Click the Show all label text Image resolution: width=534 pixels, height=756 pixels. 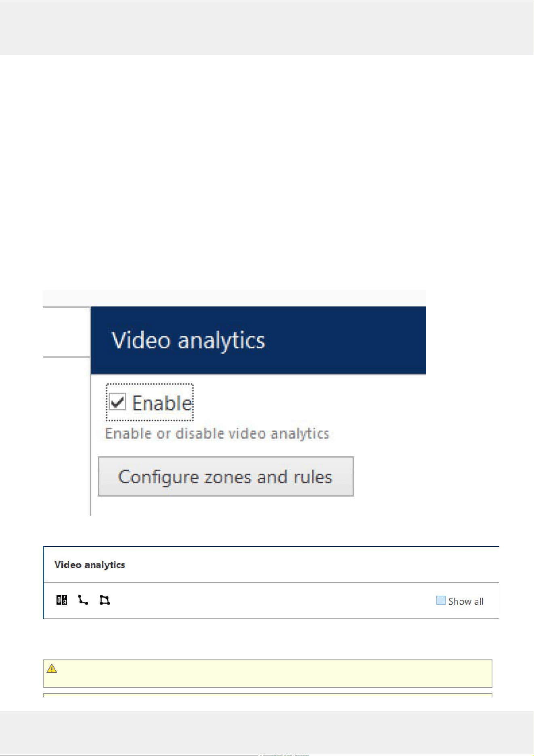pyautogui.click(x=466, y=601)
